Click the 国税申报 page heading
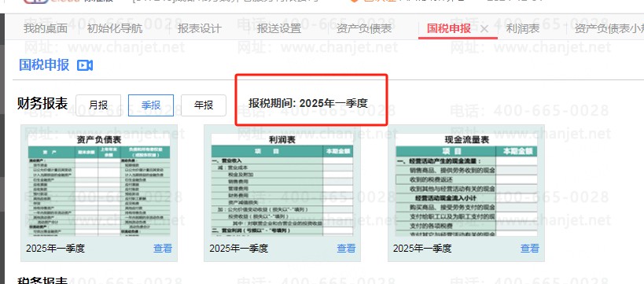Viewport: 644px width, 284px height. point(44,65)
